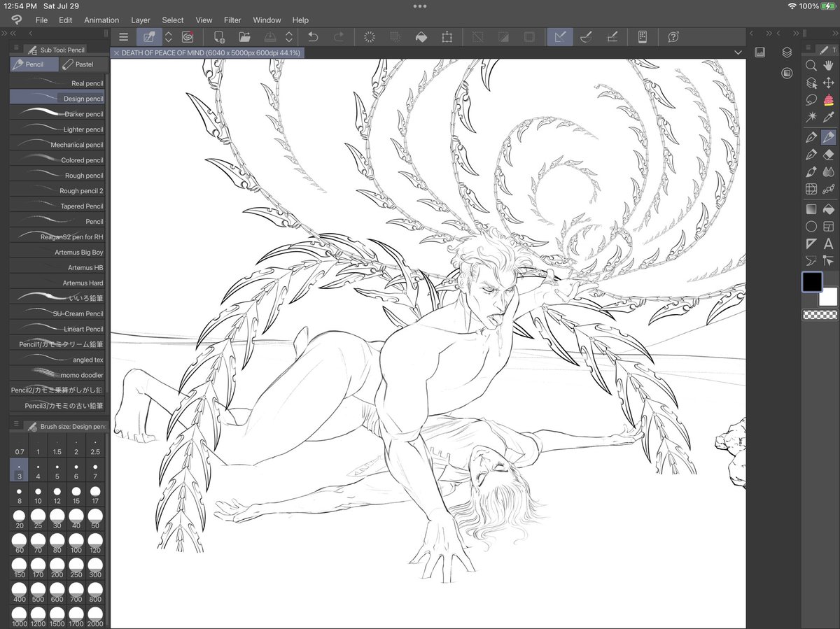840x629 pixels.
Task: Click up-down stepper beside quick access icon
Action: [x=169, y=37]
